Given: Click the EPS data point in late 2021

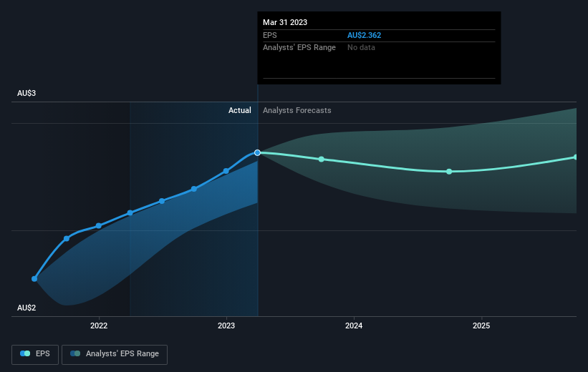Looking at the screenshot, I should coord(67,239).
